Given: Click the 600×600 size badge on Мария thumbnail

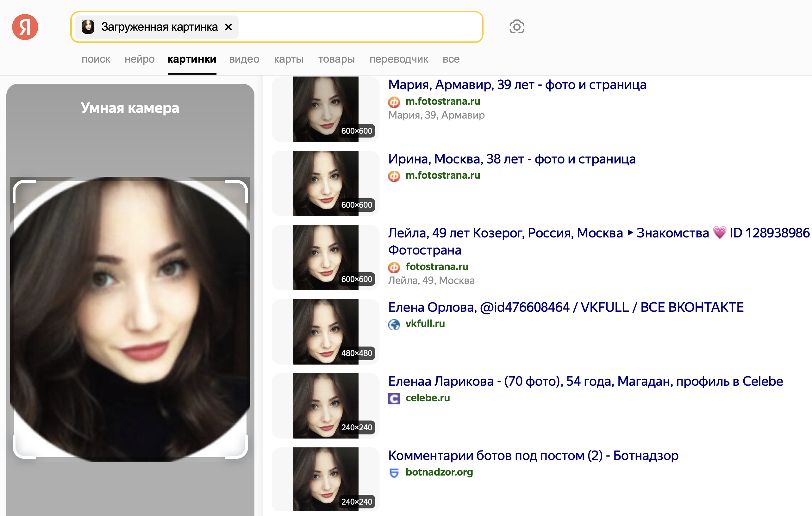Looking at the screenshot, I should (x=356, y=131).
